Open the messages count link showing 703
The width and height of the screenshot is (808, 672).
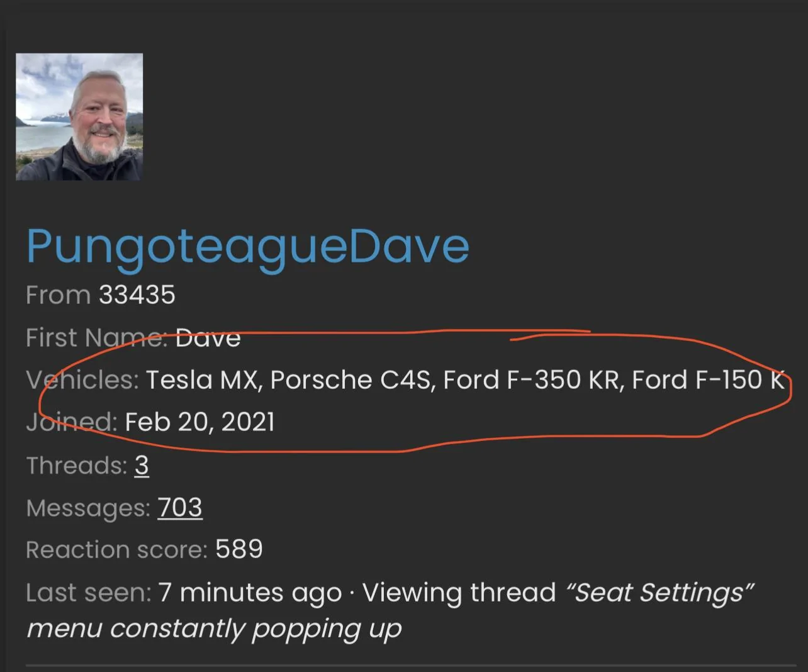(x=180, y=508)
